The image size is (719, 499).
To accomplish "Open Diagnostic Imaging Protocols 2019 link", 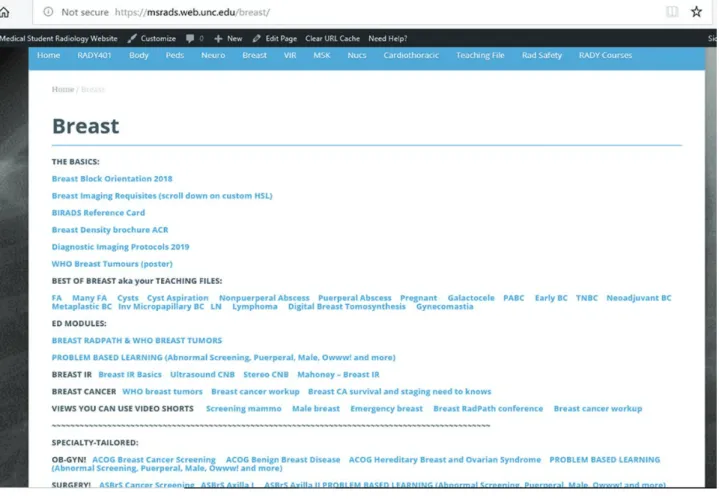I will pyautogui.click(x=120, y=247).
